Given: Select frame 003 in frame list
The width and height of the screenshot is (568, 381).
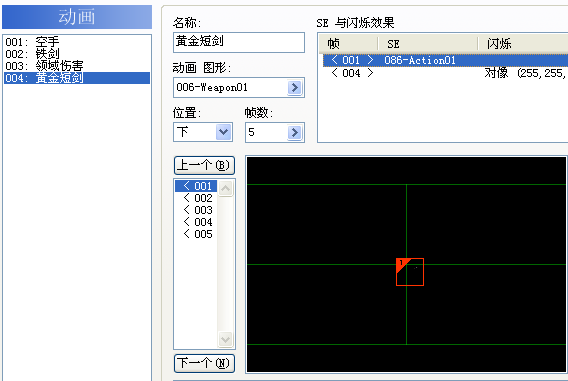Looking at the screenshot, I should [196, 210].
